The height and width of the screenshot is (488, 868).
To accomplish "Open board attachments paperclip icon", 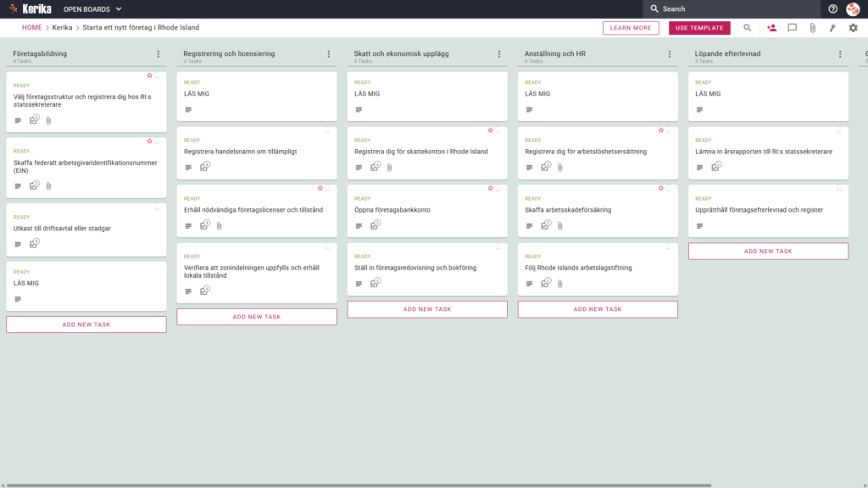I will coord(813,28).
